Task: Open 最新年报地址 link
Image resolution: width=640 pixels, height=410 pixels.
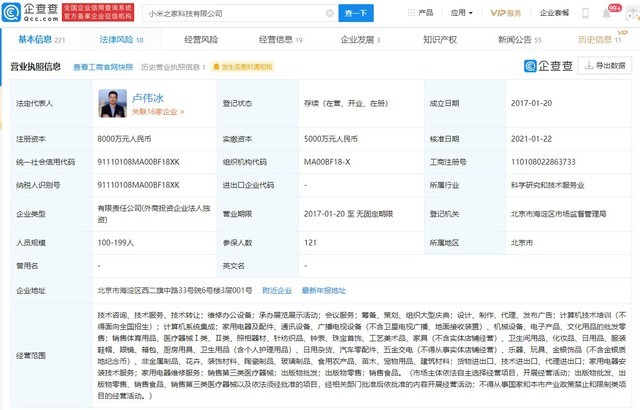Action: tap(324, 290)
